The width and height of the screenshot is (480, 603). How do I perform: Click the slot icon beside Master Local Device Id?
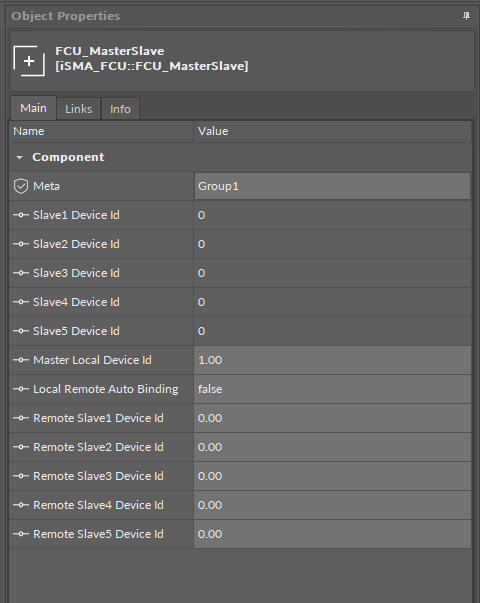point(21,360)
